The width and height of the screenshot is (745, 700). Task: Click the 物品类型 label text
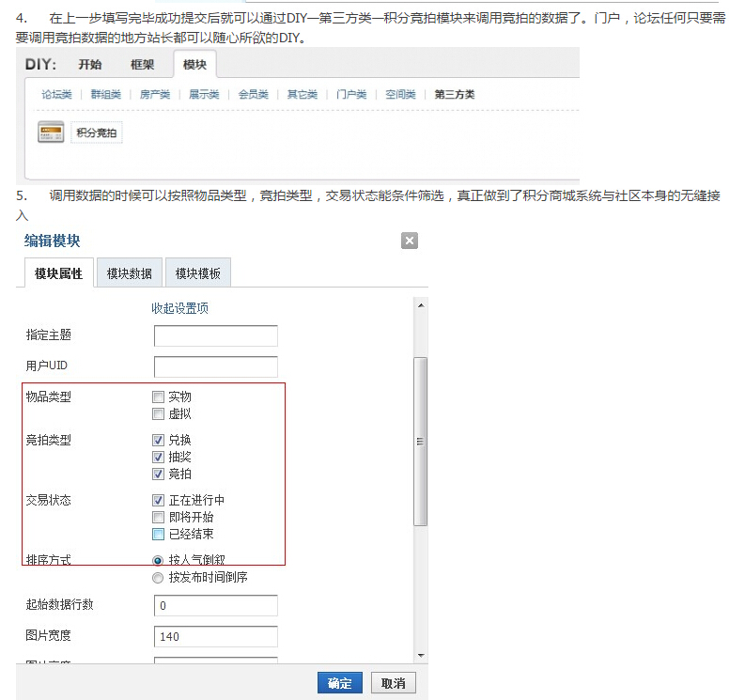click(x=49, y=397)
